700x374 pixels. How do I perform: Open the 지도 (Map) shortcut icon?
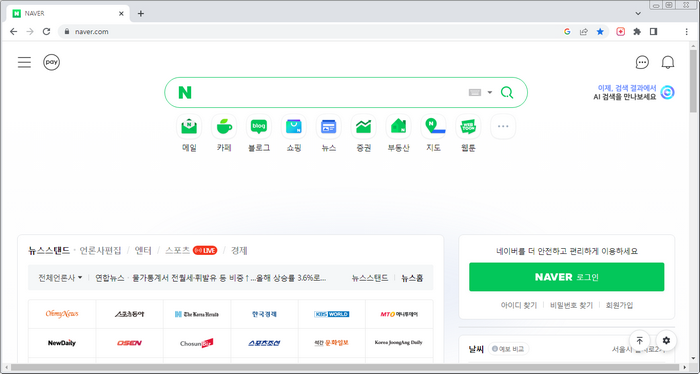click(433, 127)
